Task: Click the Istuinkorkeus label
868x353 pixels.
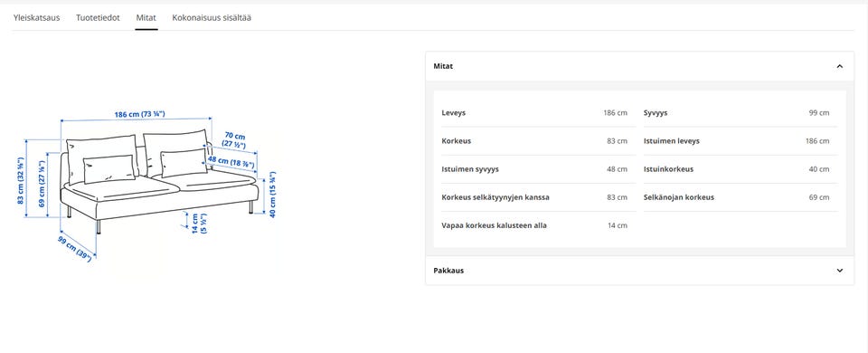Action: (668, 169)
